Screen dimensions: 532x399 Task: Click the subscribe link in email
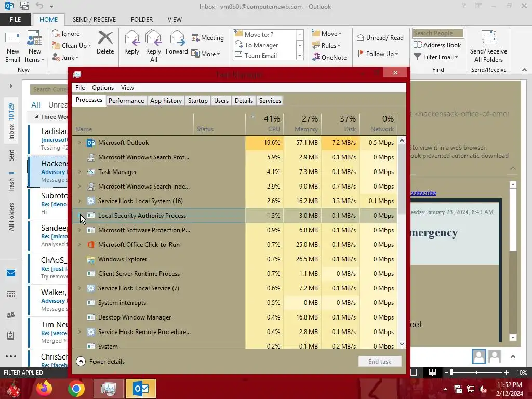tap(423, 193)
